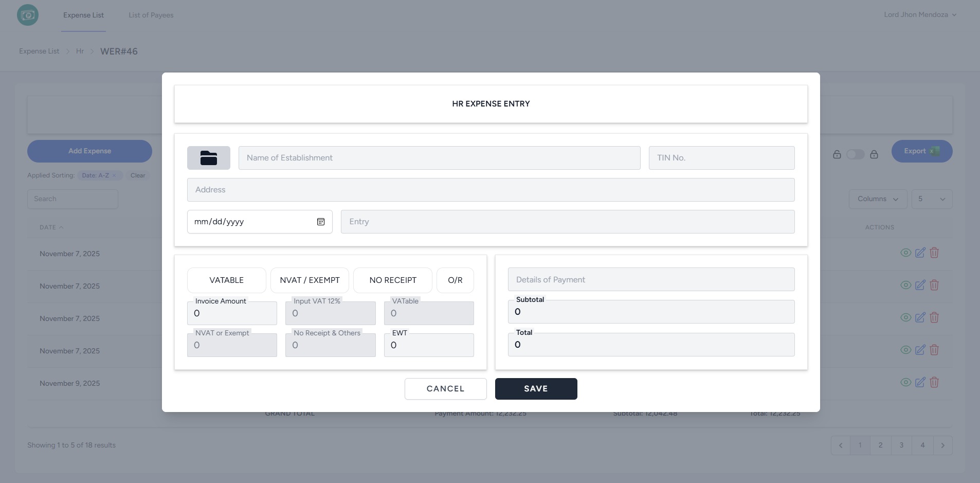Toggle the lock switch
Viewport: 980px width, 483px height.
tap(856, 154)
